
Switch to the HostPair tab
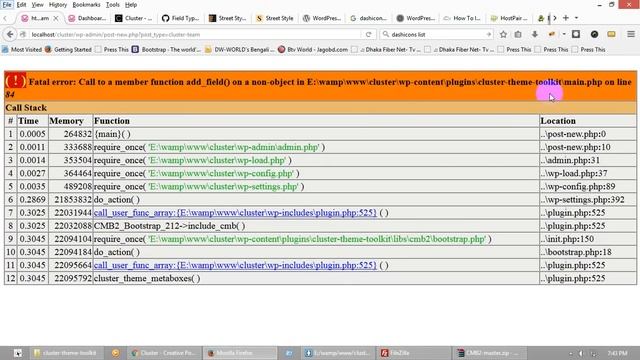509,18
